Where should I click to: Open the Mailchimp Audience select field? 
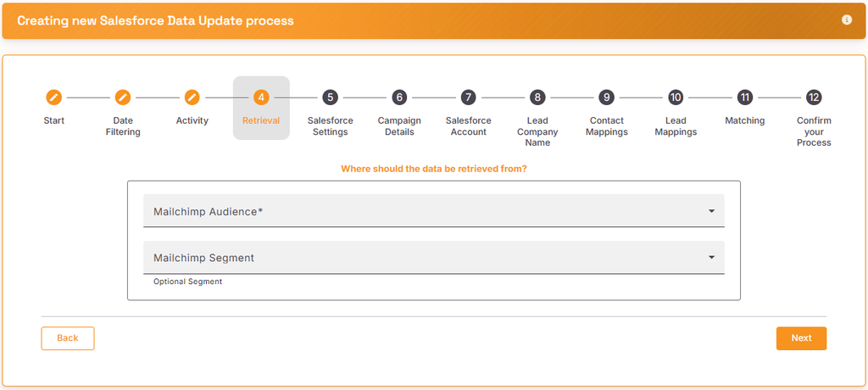433,210
